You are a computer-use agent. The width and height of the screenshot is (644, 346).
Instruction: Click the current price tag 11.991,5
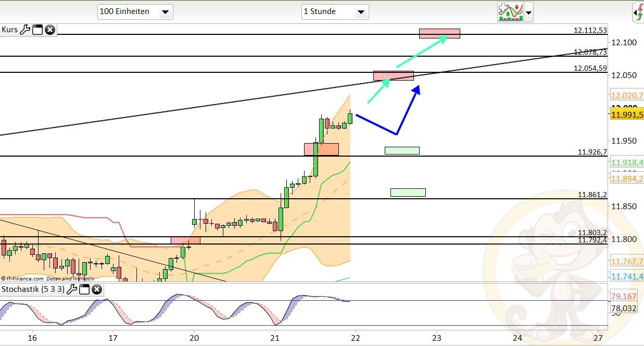[627, 115]
